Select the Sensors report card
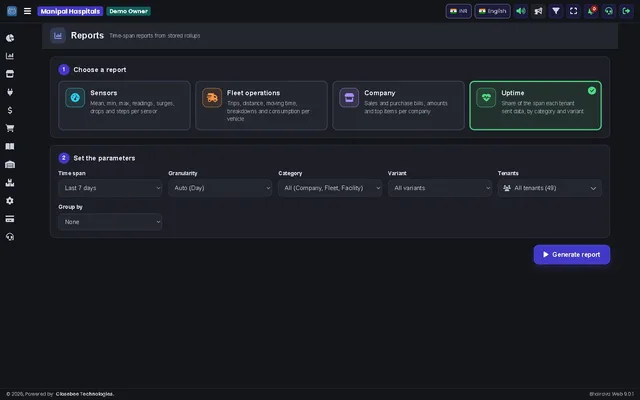This screenshot has height=400, width=640. (124, 106)
